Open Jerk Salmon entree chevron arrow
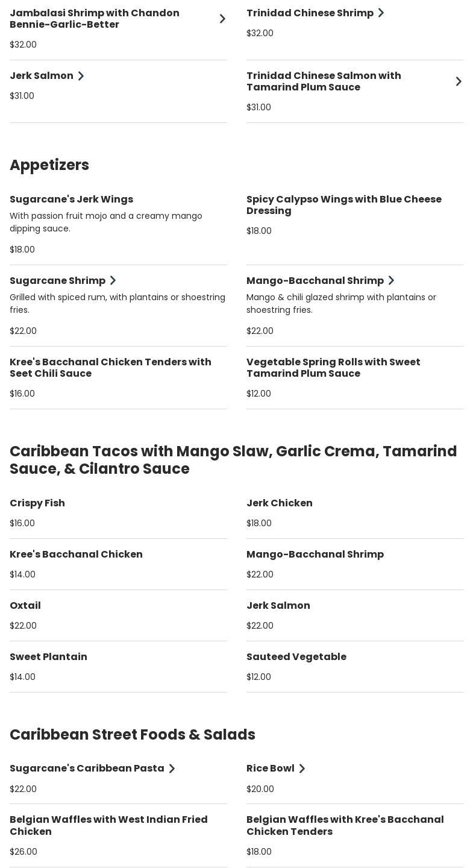 pyautogui.click(x=81, y=76)
